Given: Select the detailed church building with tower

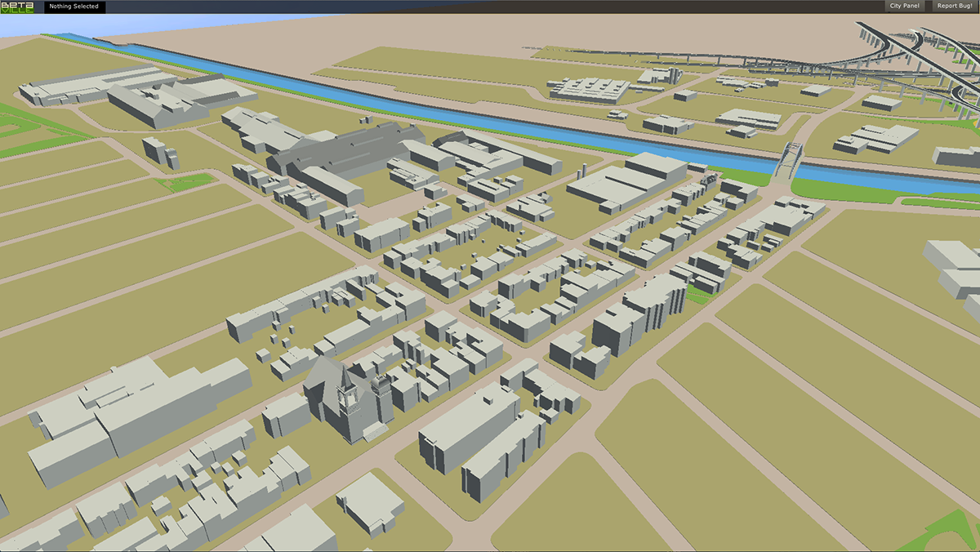Looking at the screenshot, I should coord(347,404).
